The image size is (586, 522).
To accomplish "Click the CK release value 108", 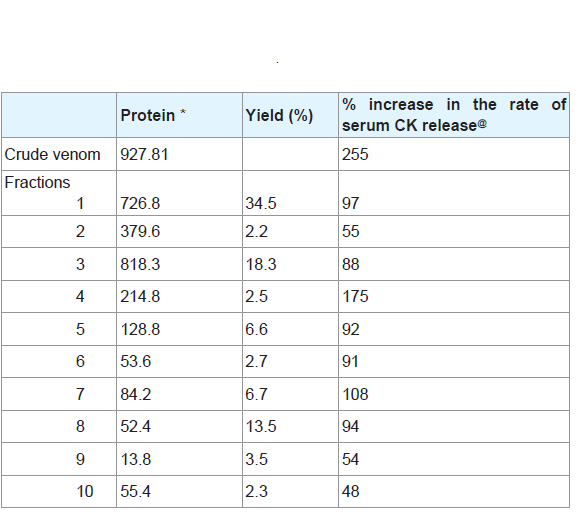I will click(355, 394).
